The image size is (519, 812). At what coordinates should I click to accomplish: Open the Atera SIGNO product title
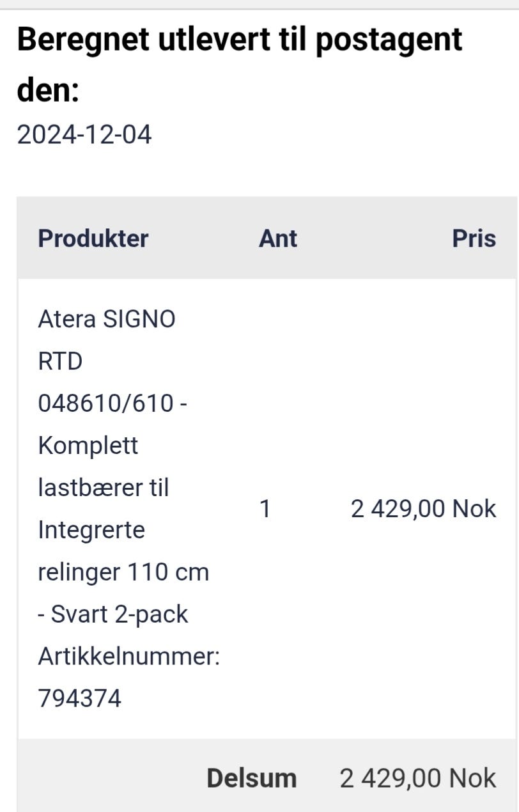coord(107,319)
